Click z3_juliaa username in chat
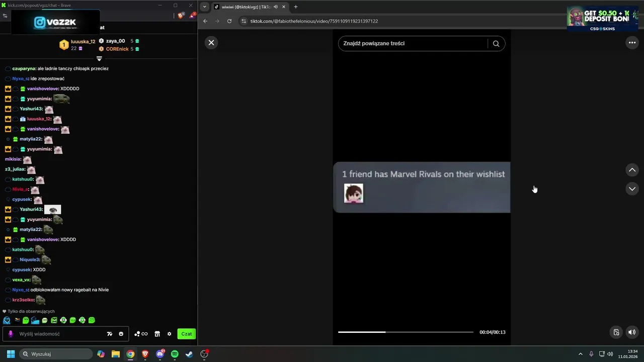This screenshot has width=644, height=362. point(15,169)
